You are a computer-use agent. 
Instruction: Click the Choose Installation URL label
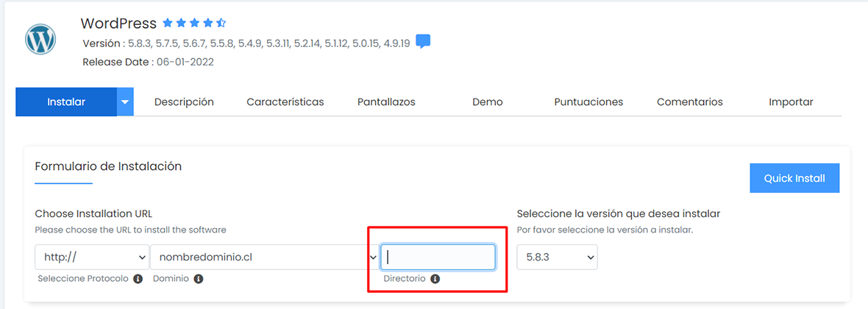pos(93,214)
